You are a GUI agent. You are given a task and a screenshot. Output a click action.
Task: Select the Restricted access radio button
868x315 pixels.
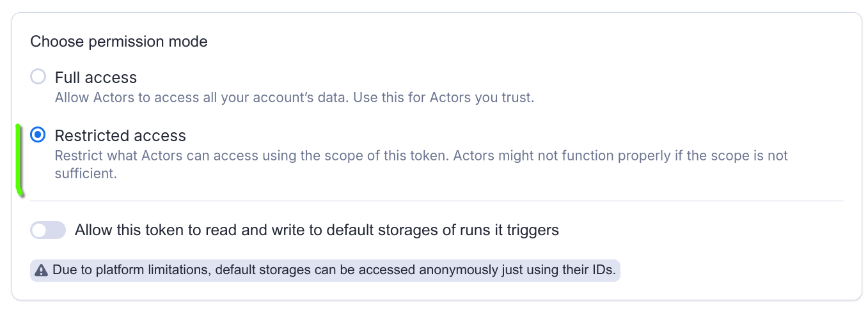click(x=38, y=135)
